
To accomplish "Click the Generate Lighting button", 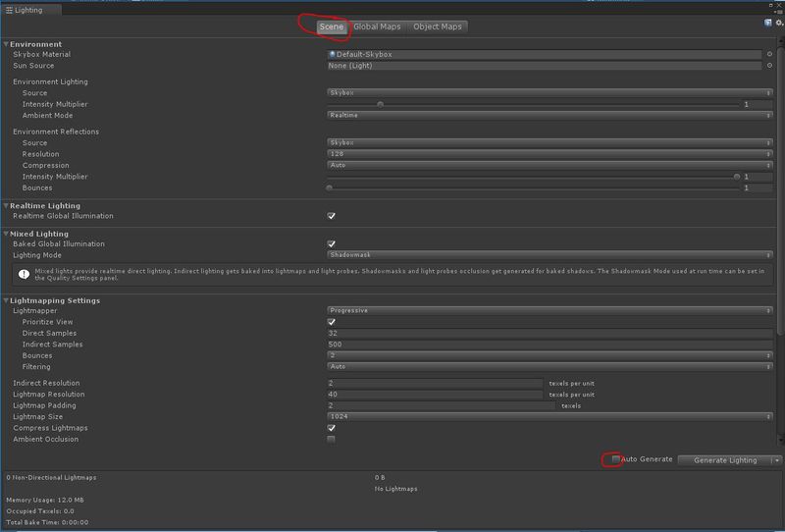I will click(x=724, y=460).
